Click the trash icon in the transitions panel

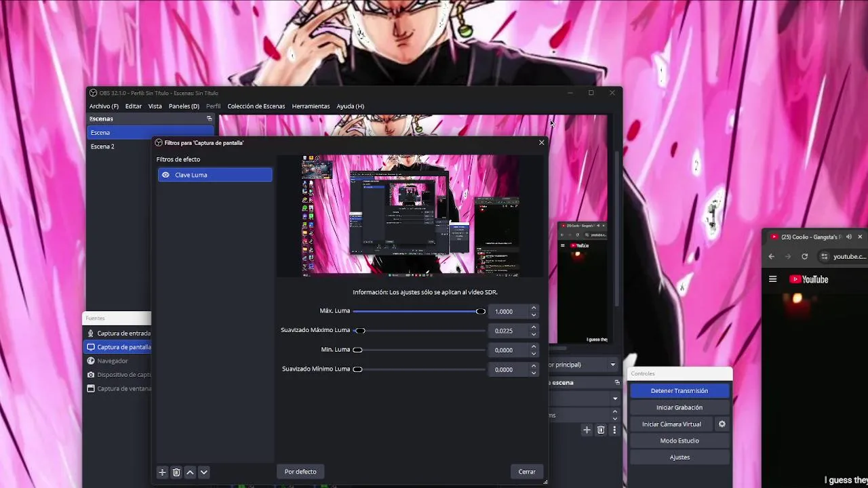pyautogui.click(x=601, y=430)
